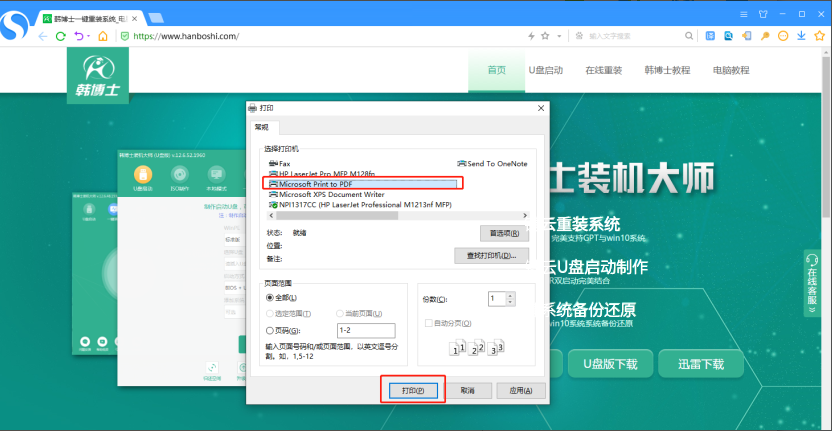Open the 在线客服 side widget
832x431 pixels.
(x=812, y=283)
